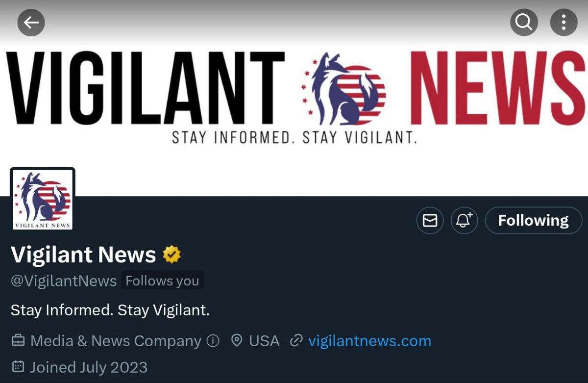The width and height of the screenshot is (588, 383).
Task: Toggle post notifications with the bell icon
Action: click(464, 221)
